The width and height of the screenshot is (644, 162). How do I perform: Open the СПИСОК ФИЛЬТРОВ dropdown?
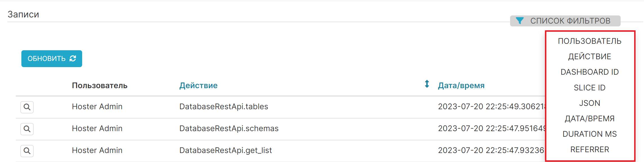point(565,21)
